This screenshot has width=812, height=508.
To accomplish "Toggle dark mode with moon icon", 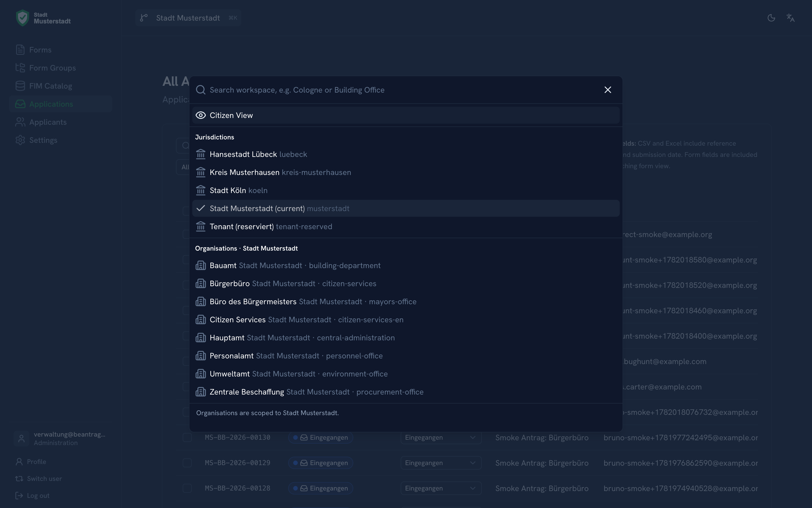I will tap(771, 18).
